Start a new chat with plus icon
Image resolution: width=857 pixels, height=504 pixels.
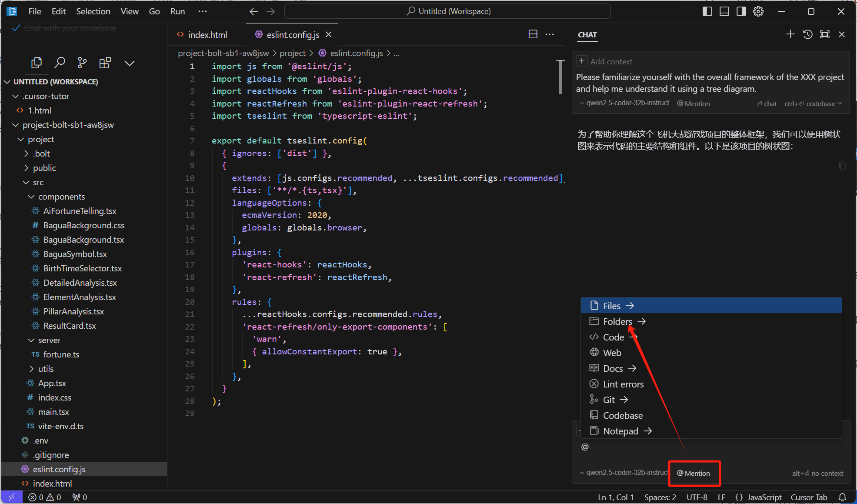(790, 34)
